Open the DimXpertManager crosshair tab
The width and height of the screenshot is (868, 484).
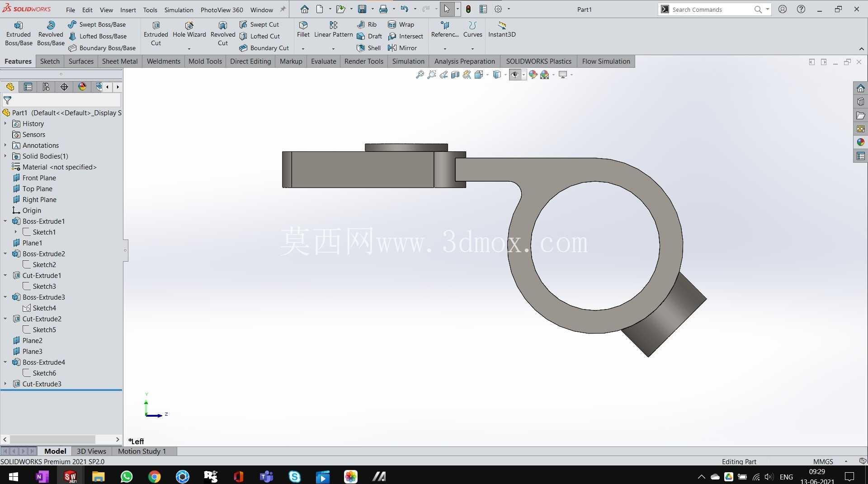[64, 87]
